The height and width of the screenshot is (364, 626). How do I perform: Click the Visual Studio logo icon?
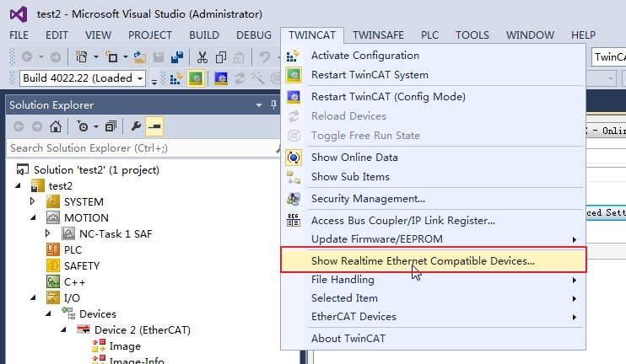coord(19,14)
